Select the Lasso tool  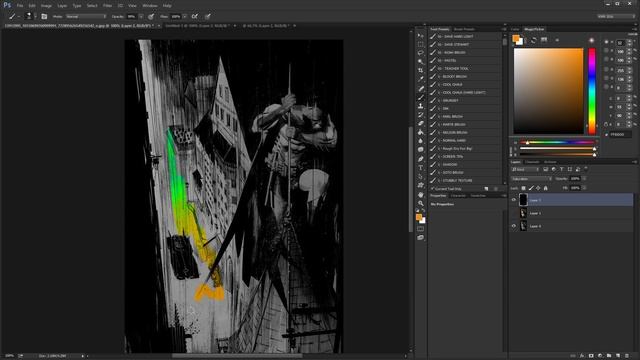click(420, 53)
